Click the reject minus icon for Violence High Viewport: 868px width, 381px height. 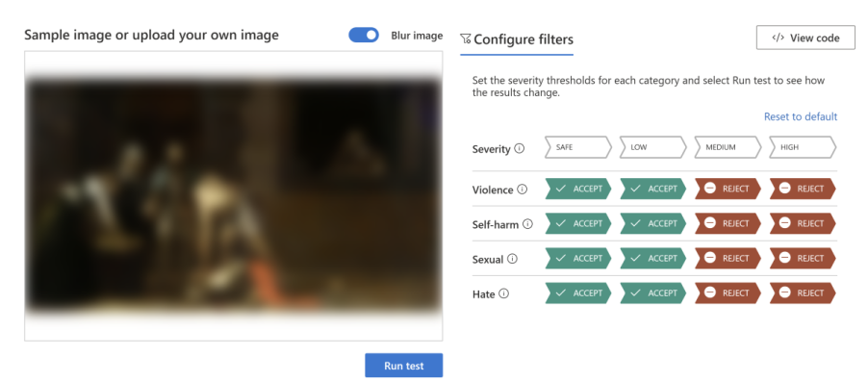click(784, 189)
